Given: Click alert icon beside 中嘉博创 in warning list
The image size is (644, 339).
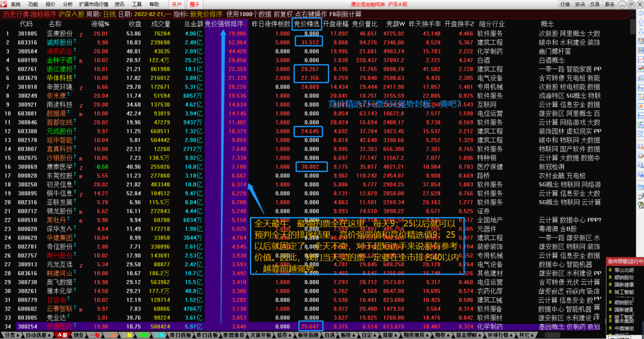Looking at the screenshot, I should tap(609, 328).
